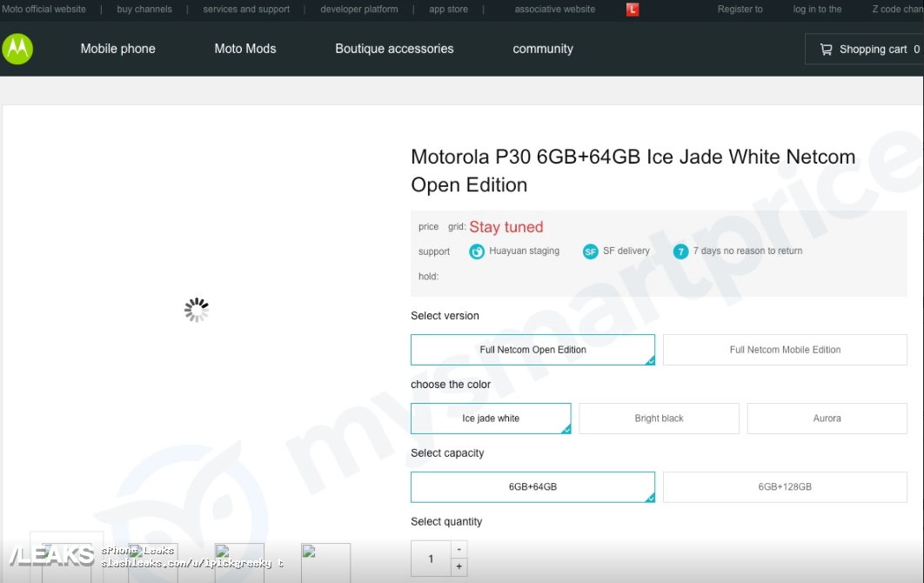Increase quantity with the plus button
Image resolution: width=924 pixels, height=583 pixels.
459,567
